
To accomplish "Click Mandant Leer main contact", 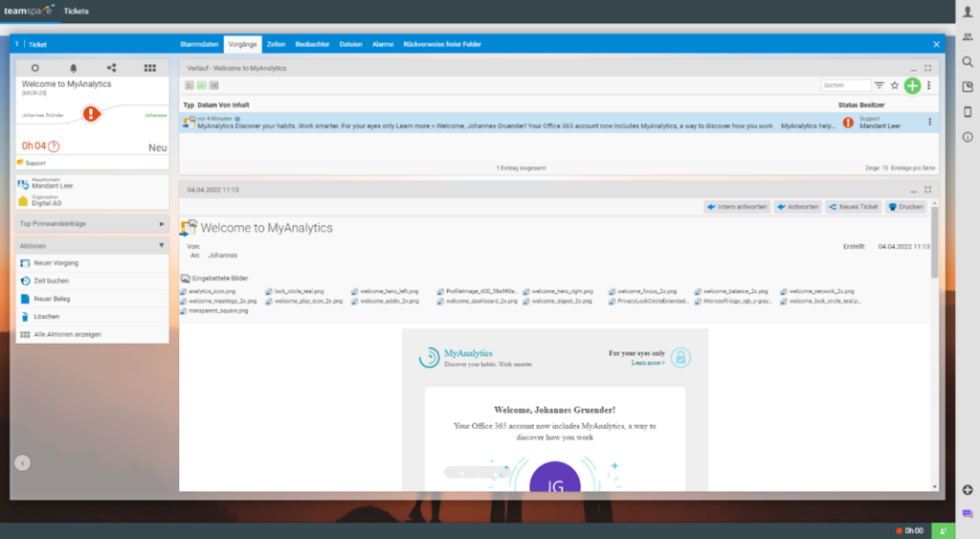I will tap(53, 186).
